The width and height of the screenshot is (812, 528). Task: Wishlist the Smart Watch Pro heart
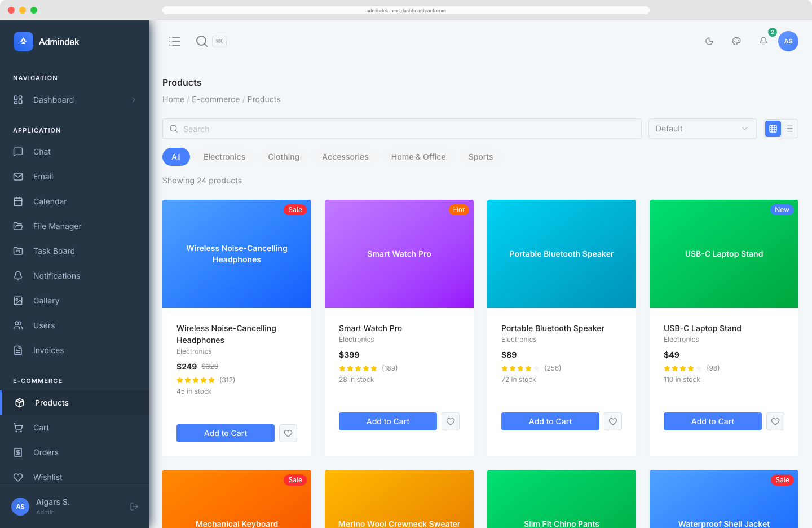pyautogui.click(x=451, y=421)
